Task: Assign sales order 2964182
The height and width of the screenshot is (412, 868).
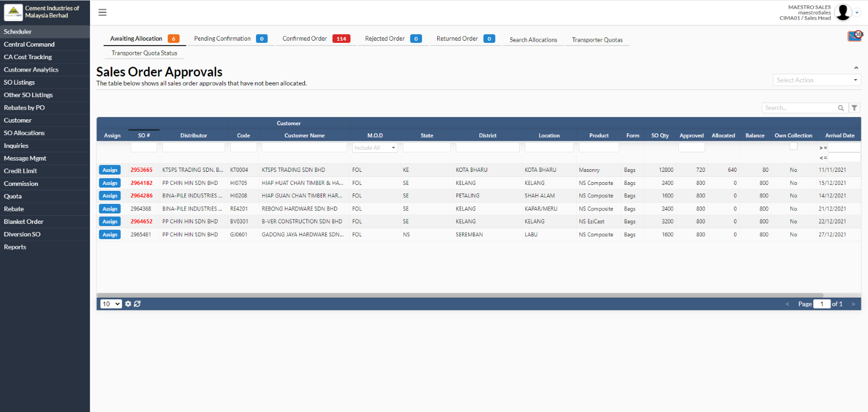Action: (x=110, y=183)
